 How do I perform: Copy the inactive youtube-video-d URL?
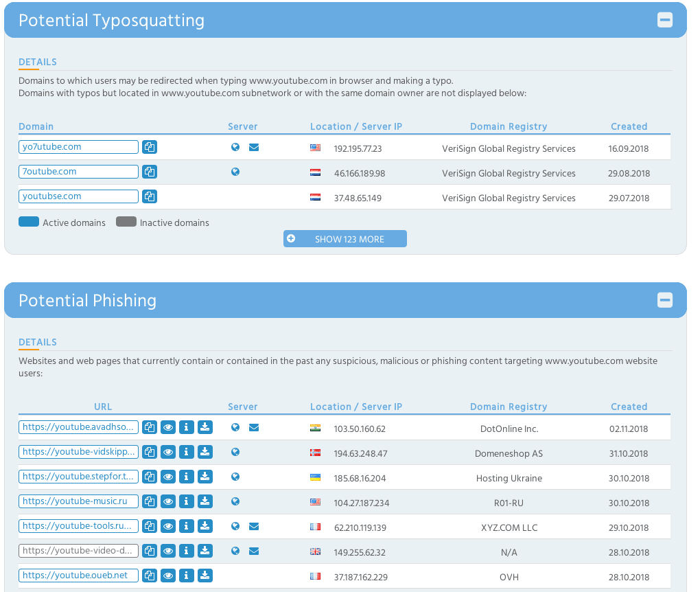(x=150, y=551)
